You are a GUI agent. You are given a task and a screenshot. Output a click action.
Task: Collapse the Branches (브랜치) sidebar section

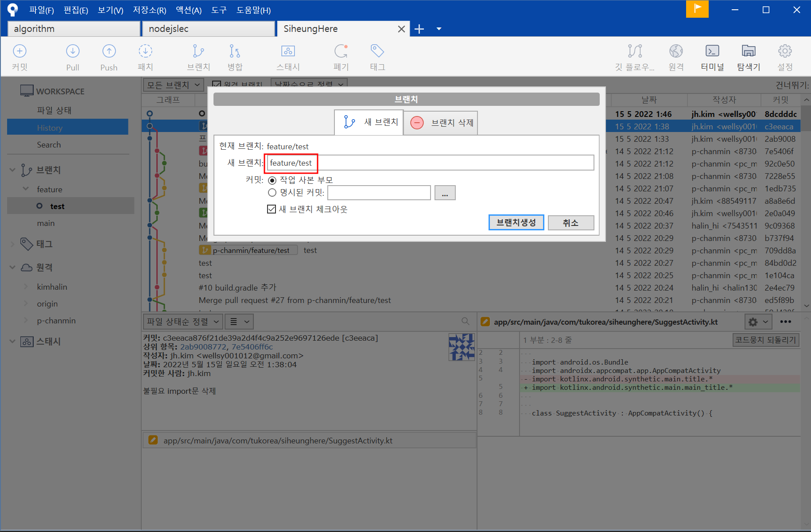click(12, 170)
